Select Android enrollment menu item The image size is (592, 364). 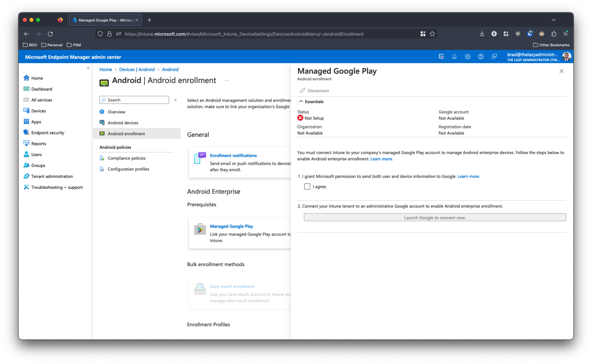pos(137,134)
